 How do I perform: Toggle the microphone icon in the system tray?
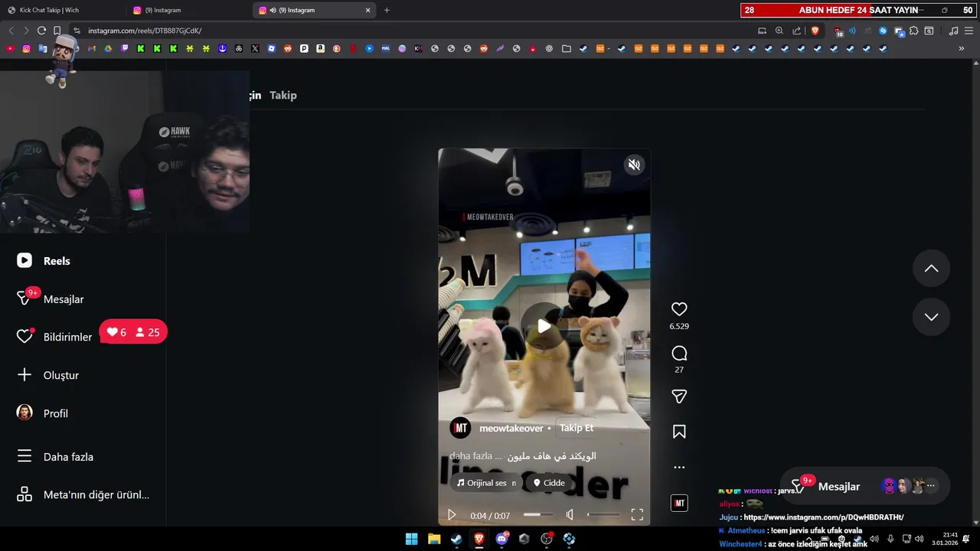click(890, 539)
